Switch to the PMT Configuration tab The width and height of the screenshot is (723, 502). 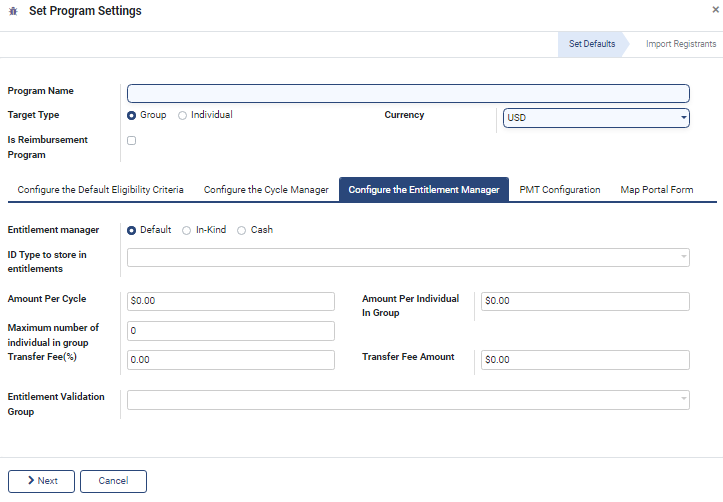tap(560, 189)
